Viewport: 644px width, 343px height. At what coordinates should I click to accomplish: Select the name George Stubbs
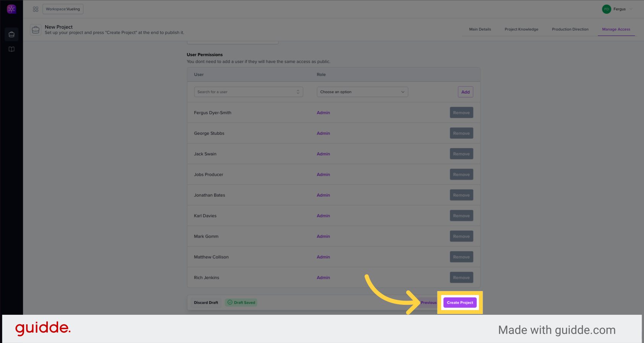209,133
